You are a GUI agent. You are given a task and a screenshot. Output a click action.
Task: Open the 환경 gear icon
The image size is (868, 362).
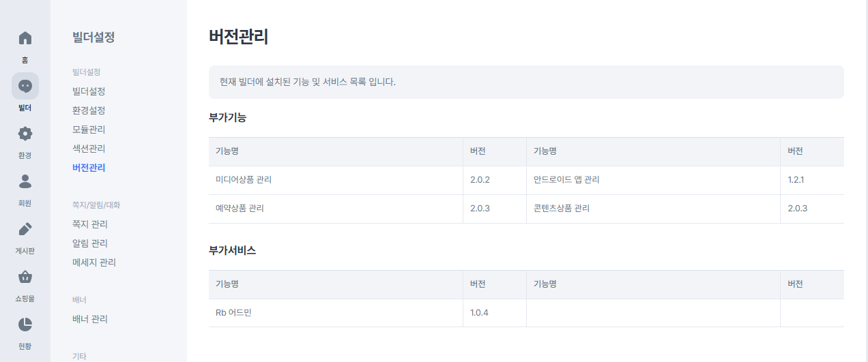tap(25, 134)
